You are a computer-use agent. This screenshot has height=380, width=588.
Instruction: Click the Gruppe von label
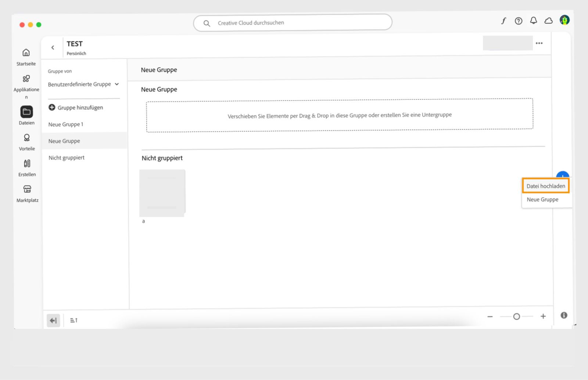60,71
